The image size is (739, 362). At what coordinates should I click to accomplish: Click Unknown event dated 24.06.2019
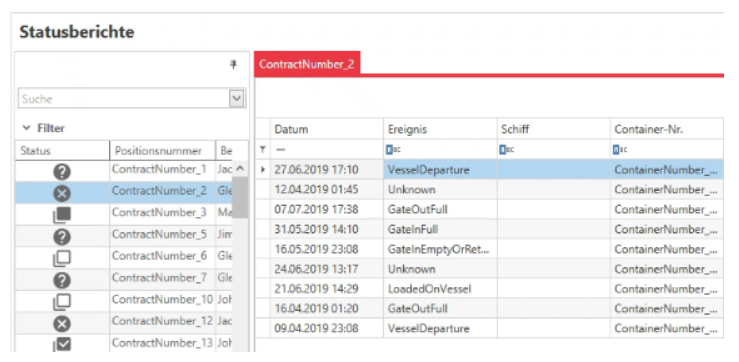tap(440, 269)
